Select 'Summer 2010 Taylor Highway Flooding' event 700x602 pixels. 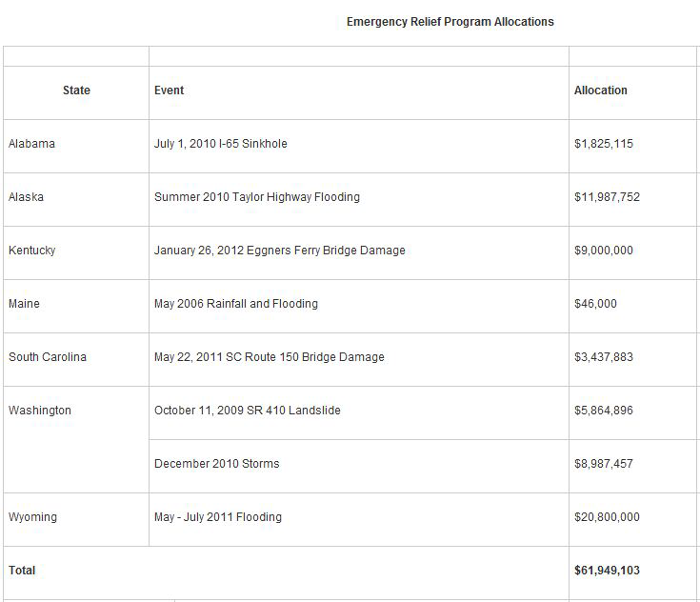pyautogui.click(x=257, y=197)
